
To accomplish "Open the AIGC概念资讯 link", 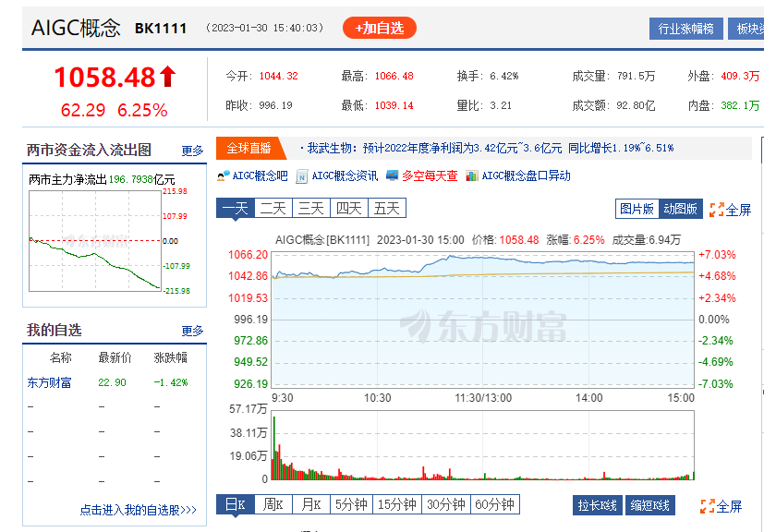I will click(345, 175).
